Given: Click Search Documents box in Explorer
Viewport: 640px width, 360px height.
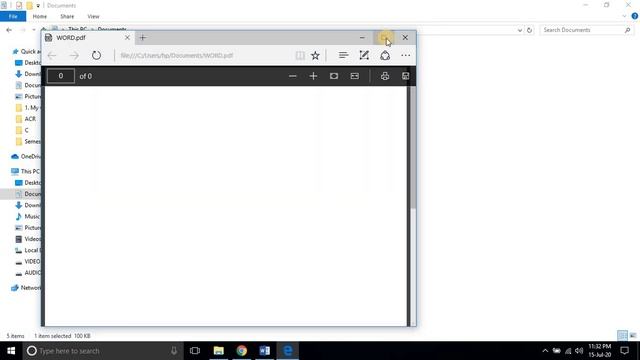Looking at the screenshot, I should [586, 30].
